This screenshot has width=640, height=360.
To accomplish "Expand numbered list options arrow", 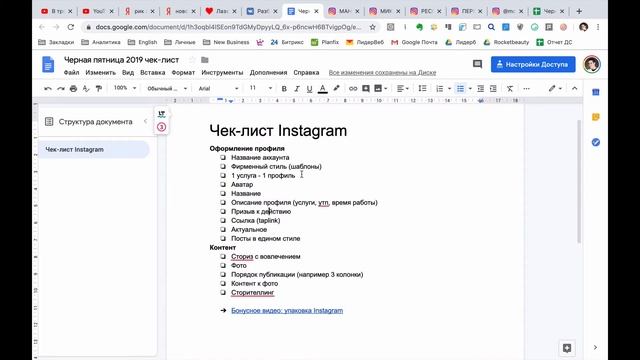I will click(449, 89).
